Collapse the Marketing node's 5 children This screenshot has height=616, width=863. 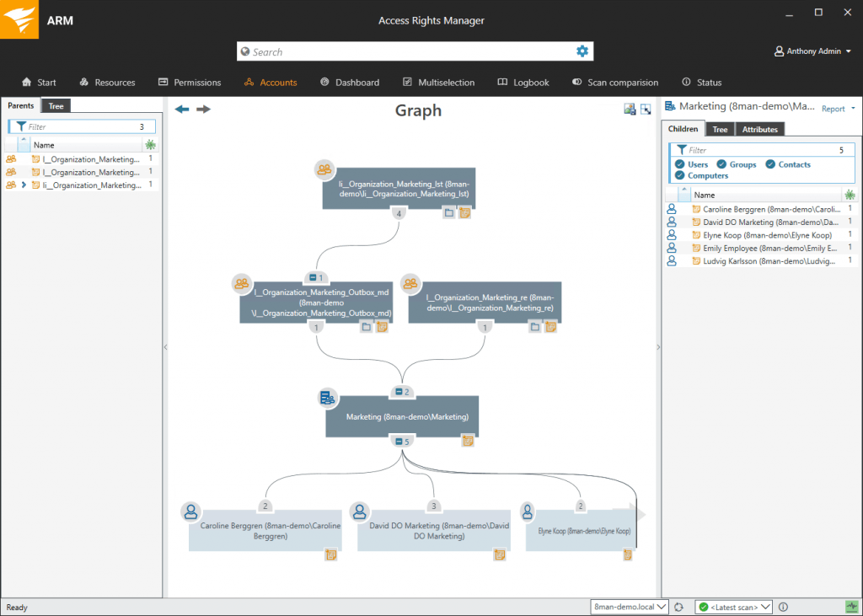click(x=399, y=442)
